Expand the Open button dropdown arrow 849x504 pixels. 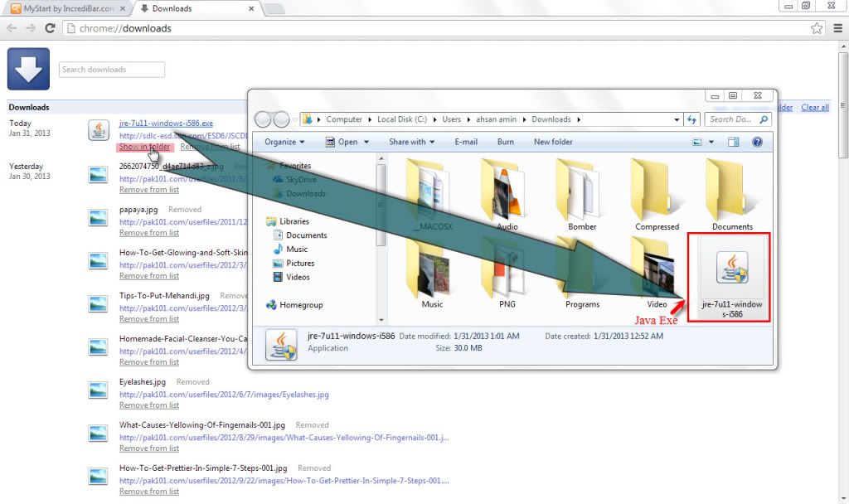tap(366, 142)
